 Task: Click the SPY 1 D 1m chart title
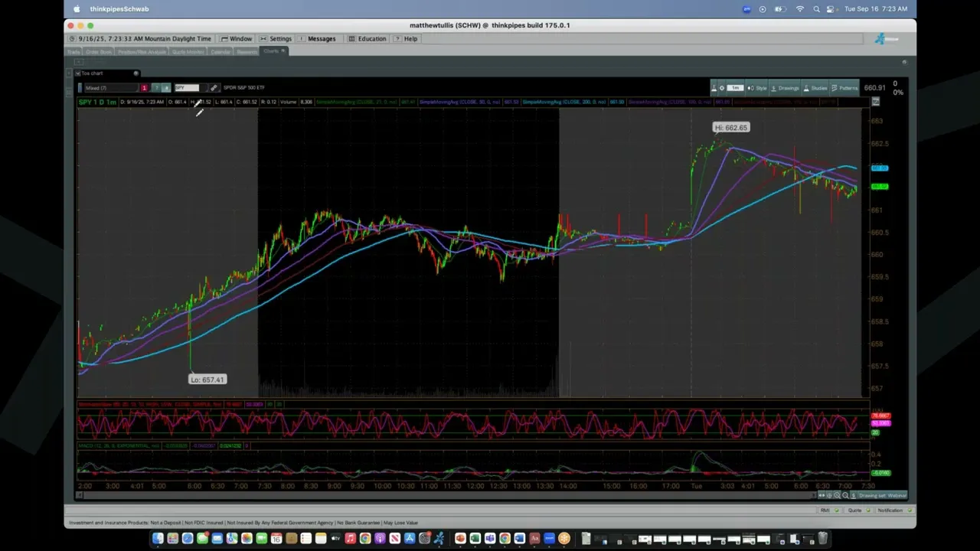click(98, 102)
